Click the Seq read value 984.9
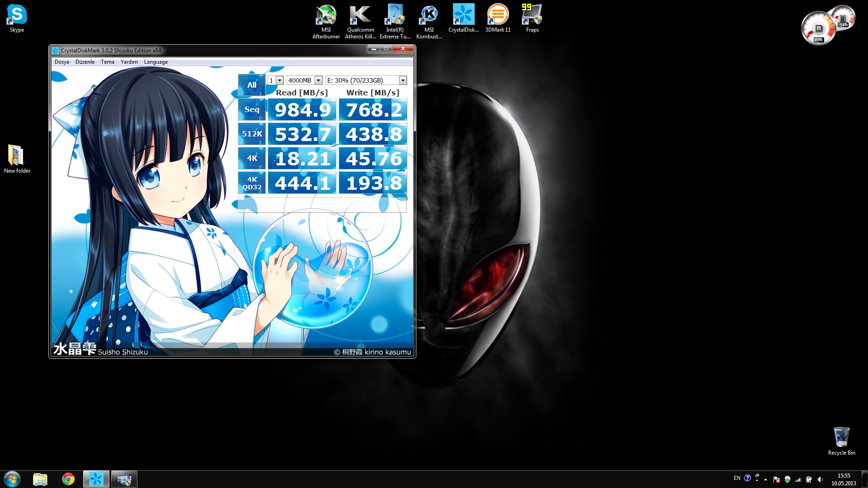This screenshot has height=488, width=868. [302, 110]
